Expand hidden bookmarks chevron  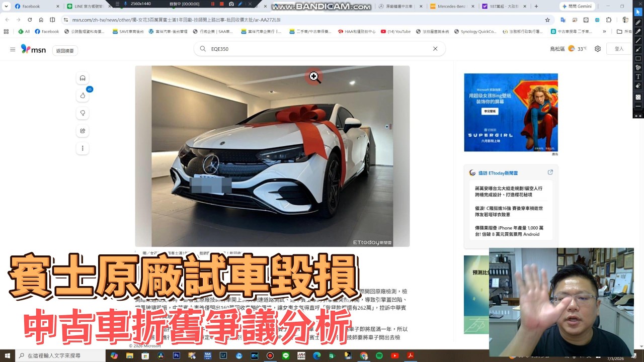[x=604, y=31]
